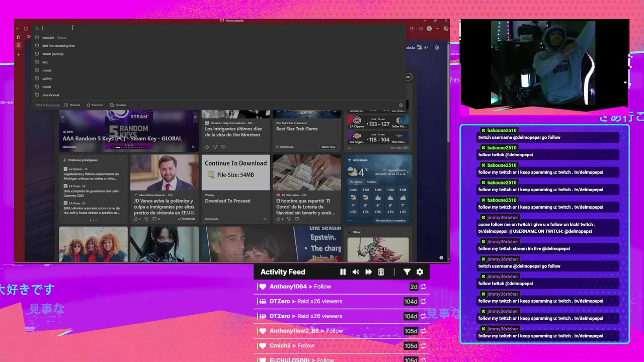Open the tab actions sidebar icon
This screenshot has width=644, height=362.
(x=19, y=37)
